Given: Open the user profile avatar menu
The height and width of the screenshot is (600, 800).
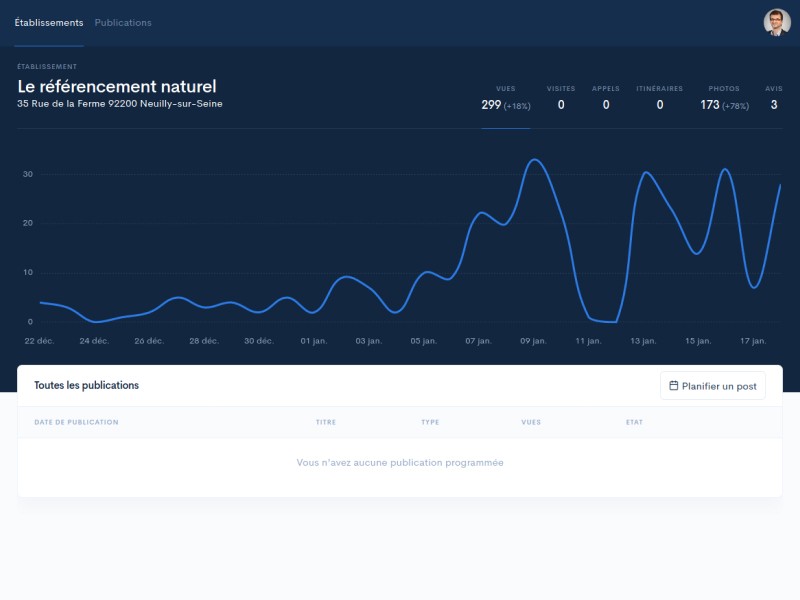Looking at the screenshot, I should click(x=777, y=23).
